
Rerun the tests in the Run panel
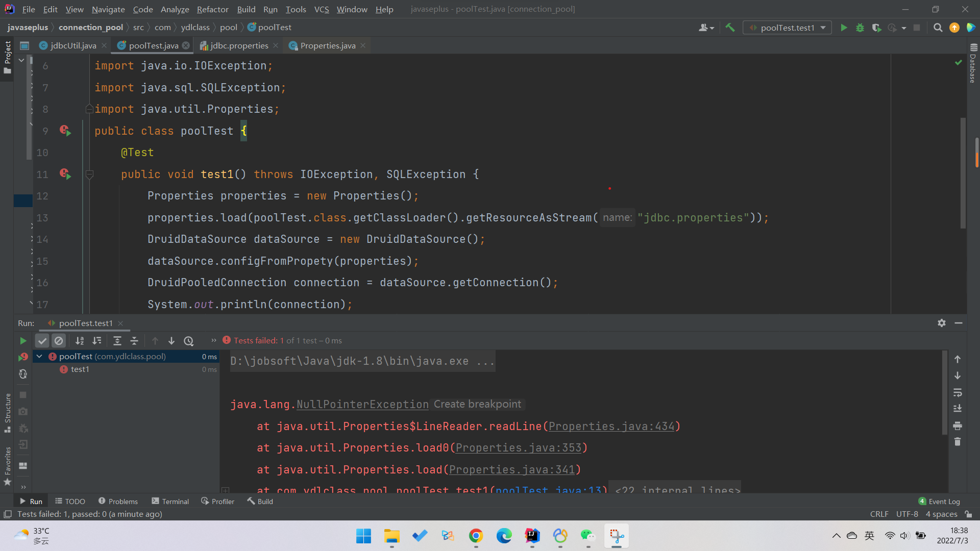23,340
